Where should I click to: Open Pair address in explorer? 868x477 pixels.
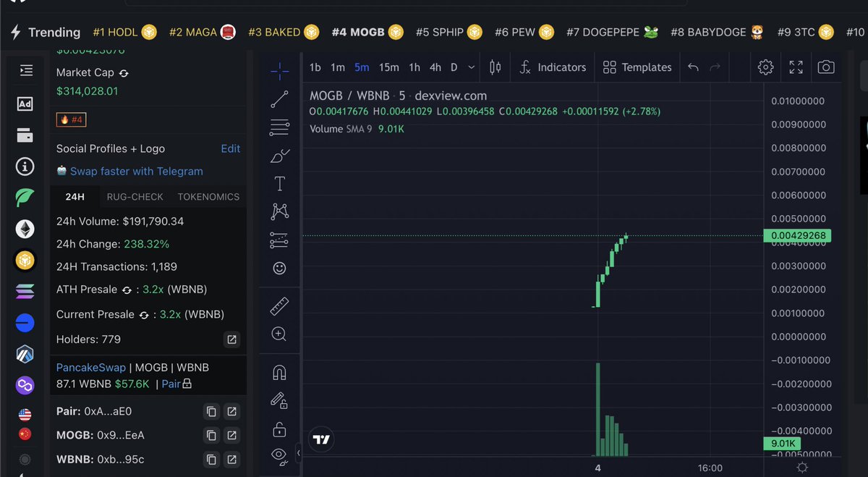tap(231, 412)
